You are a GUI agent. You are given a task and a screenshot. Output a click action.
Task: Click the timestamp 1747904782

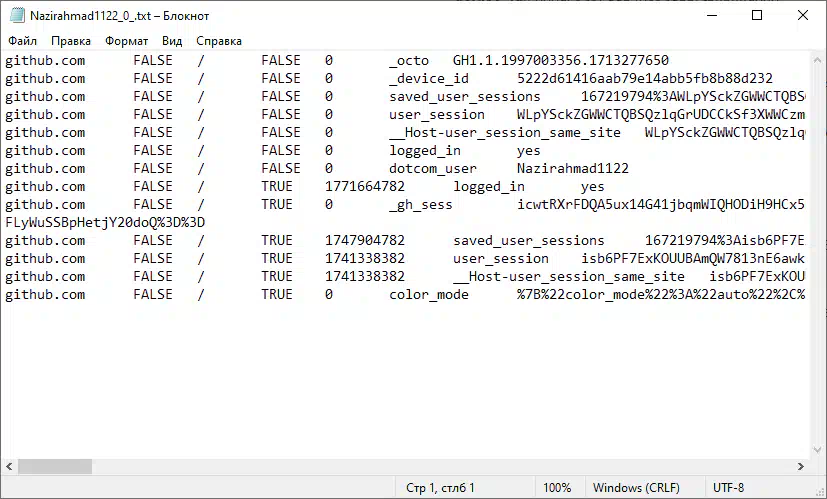[365, 241]
